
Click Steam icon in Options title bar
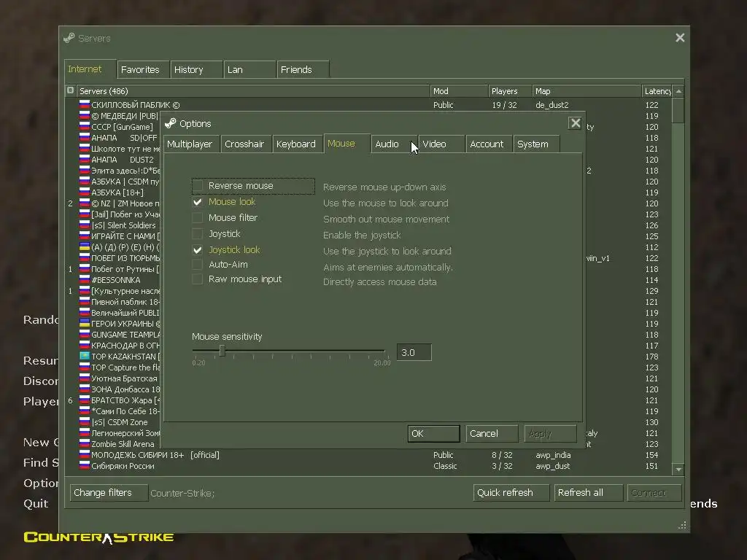coord(171,123)
